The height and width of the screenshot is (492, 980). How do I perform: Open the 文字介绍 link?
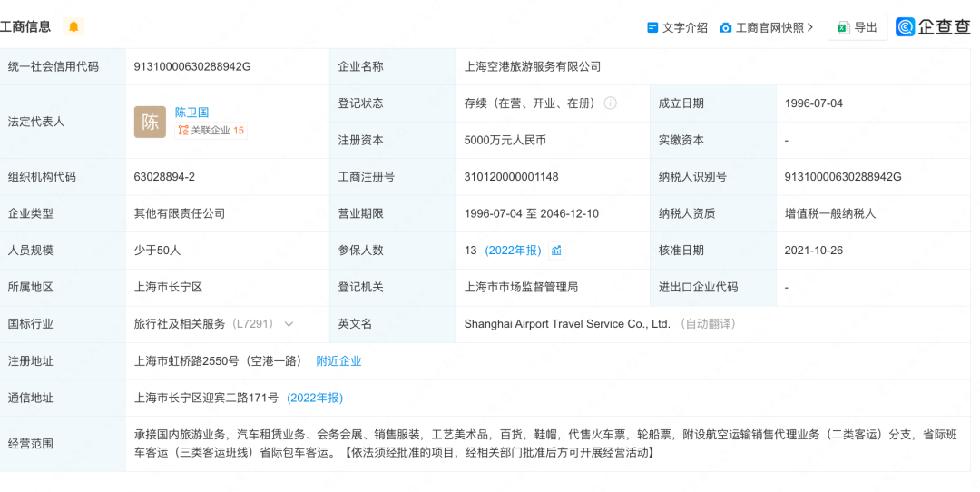(685, 27)
